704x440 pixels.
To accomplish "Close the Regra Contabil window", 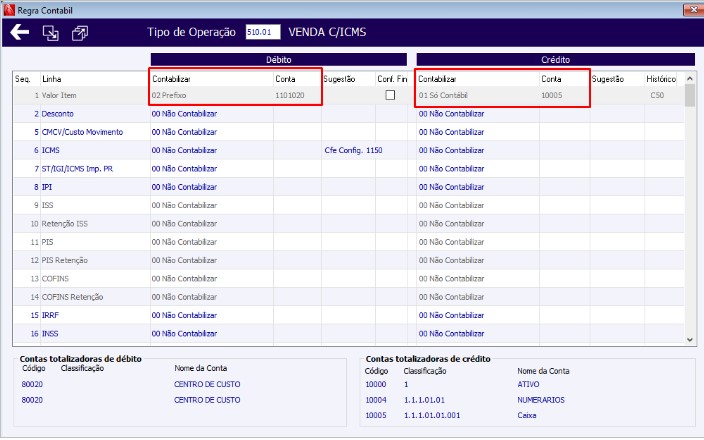I will [x=693, y=9].
